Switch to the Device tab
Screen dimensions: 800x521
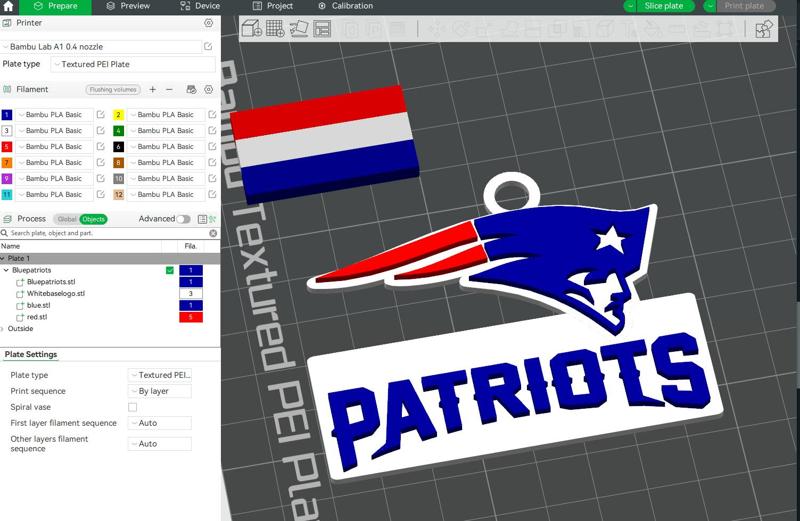click(x=200, y=6)
